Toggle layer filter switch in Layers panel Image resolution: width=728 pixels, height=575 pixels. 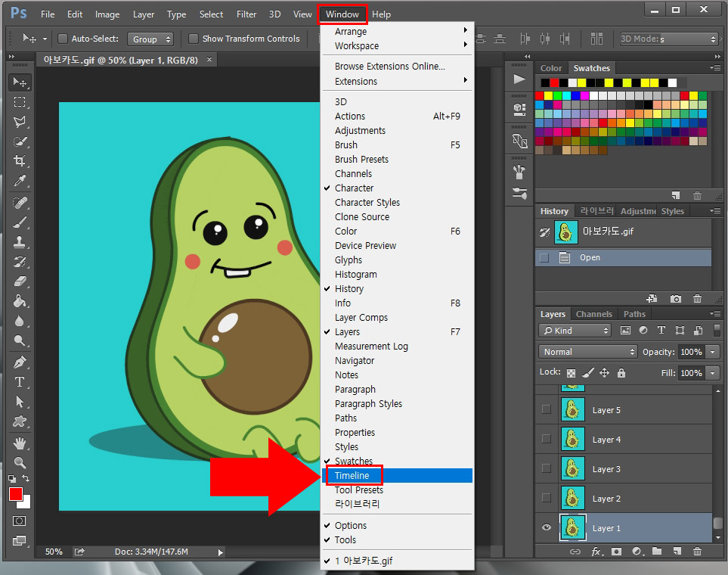717,330
